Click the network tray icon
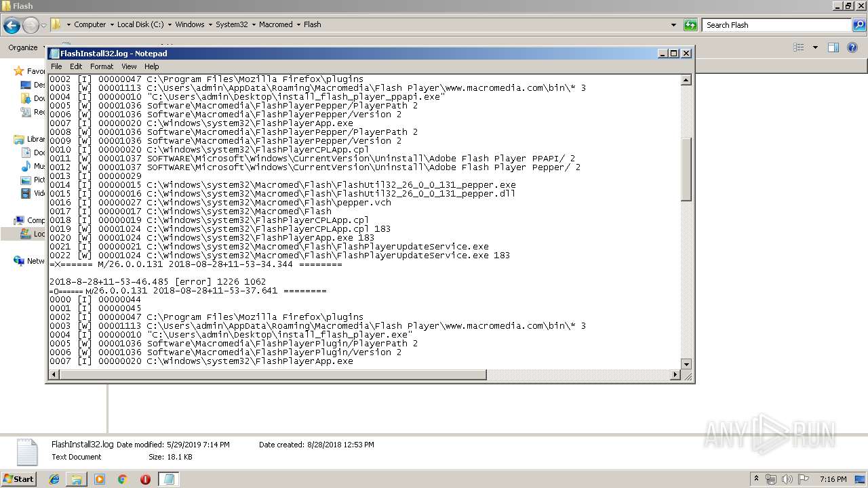 pos(771,479)
